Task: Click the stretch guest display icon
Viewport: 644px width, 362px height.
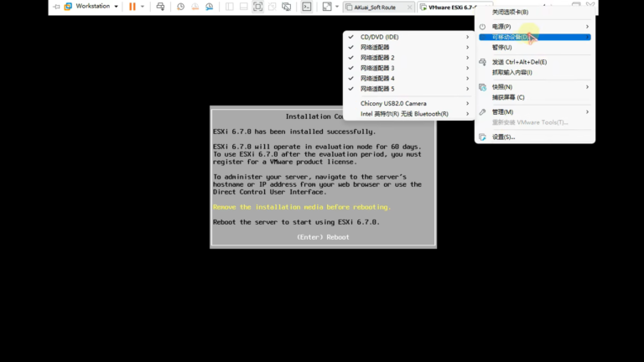Action: 327,7
